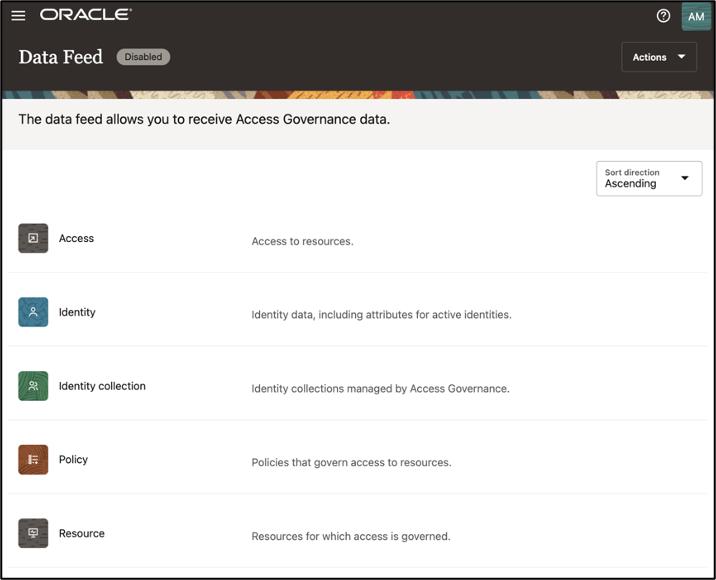Click 'Identity data, including attributes' description
This screenshot has height=580, width=716.
click(381, 315)
